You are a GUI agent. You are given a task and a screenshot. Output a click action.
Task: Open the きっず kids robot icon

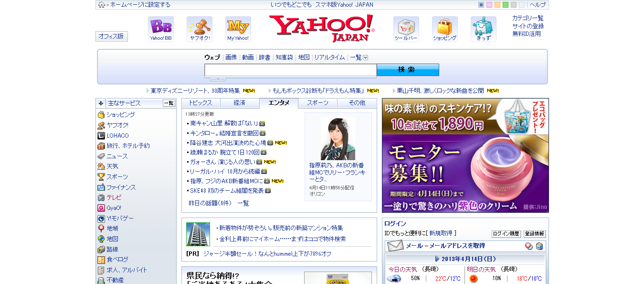tap(484, 29)
